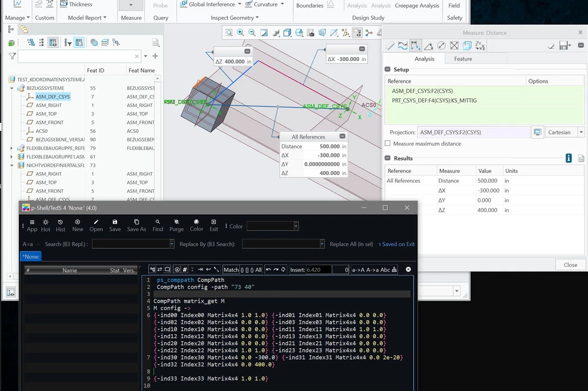Open the Manage menu in the ribbon
588x391 pixels.
17,18
